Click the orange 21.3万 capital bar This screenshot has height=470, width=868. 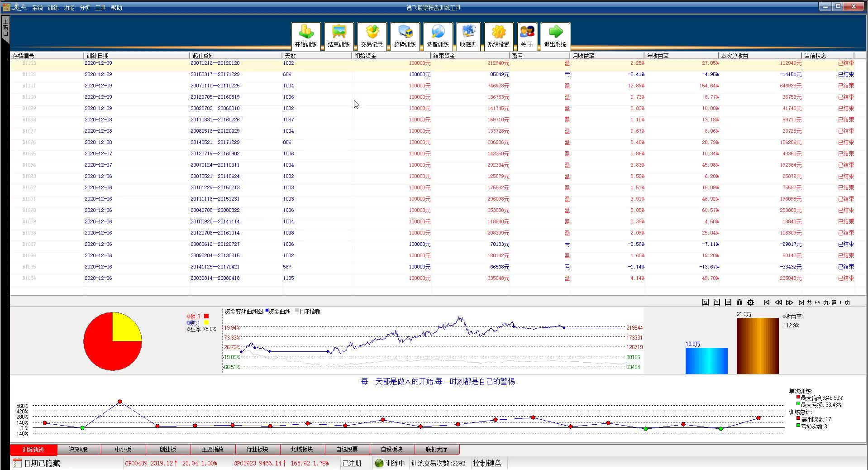pyautogui.click(x=758, y=346)
